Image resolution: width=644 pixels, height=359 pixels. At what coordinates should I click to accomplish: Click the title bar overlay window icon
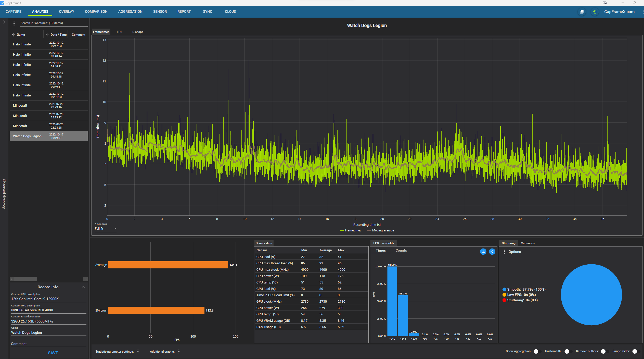pyautogui.click(x=605, y=3)
